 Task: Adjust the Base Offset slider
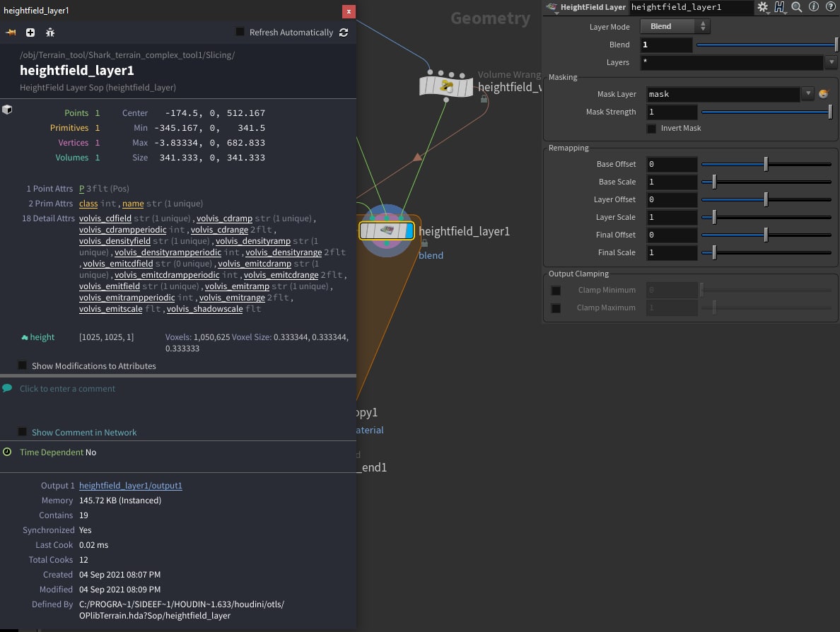click(x=766, y=165)
